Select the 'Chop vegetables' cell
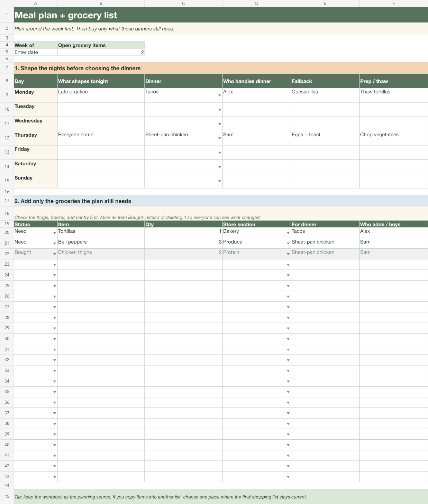 [x=394, y=138]
